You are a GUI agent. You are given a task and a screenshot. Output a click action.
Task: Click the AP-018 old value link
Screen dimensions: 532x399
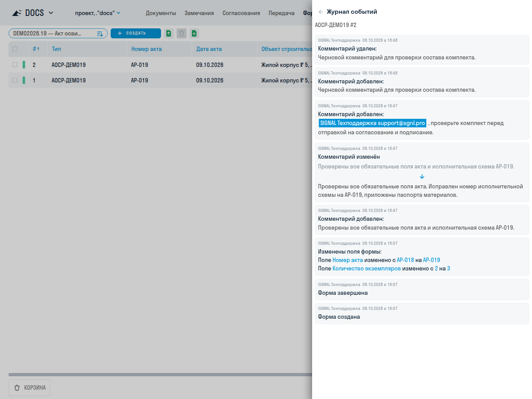pos(405,260)
